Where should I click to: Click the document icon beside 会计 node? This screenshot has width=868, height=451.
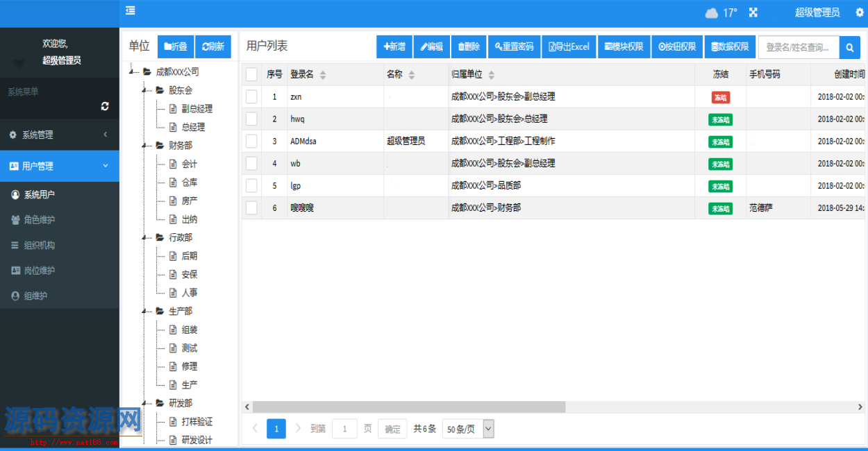173,164
